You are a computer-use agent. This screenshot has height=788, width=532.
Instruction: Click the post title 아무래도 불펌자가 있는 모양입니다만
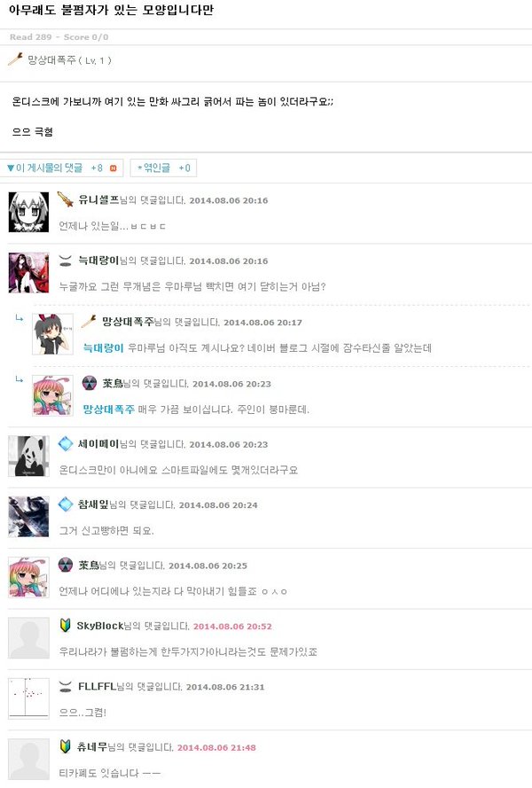111,11
